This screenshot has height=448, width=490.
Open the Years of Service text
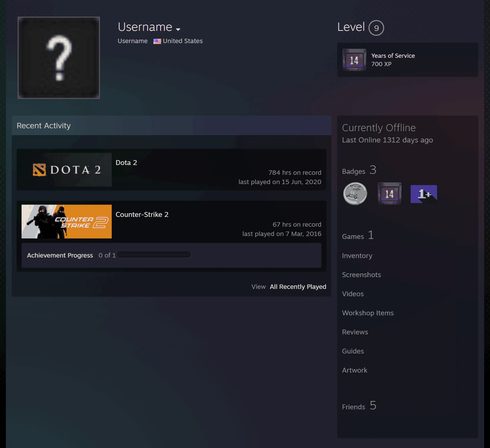pyautogui.click(x=393, y=56)
